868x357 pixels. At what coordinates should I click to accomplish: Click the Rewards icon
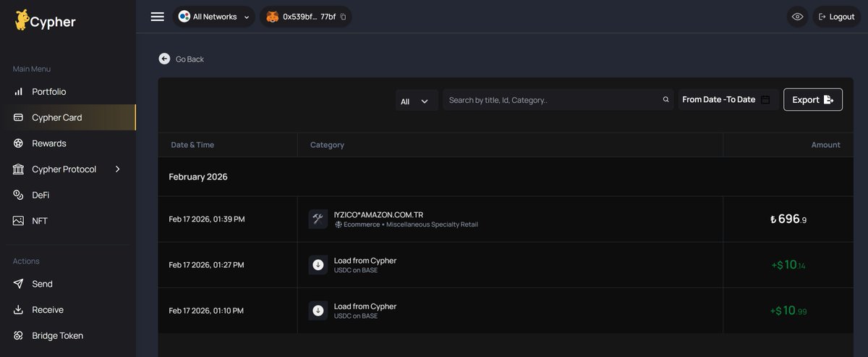(18, 143)
